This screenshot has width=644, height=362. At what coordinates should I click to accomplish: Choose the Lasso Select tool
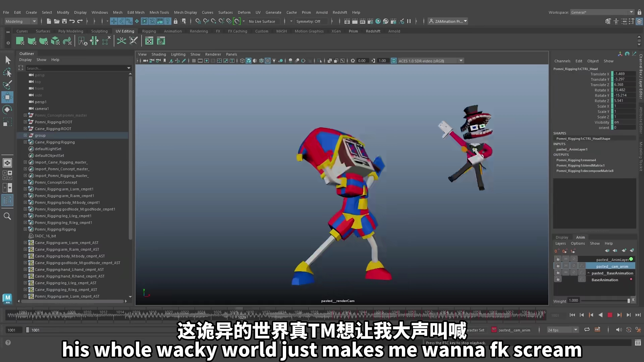[x=7, y=72]
